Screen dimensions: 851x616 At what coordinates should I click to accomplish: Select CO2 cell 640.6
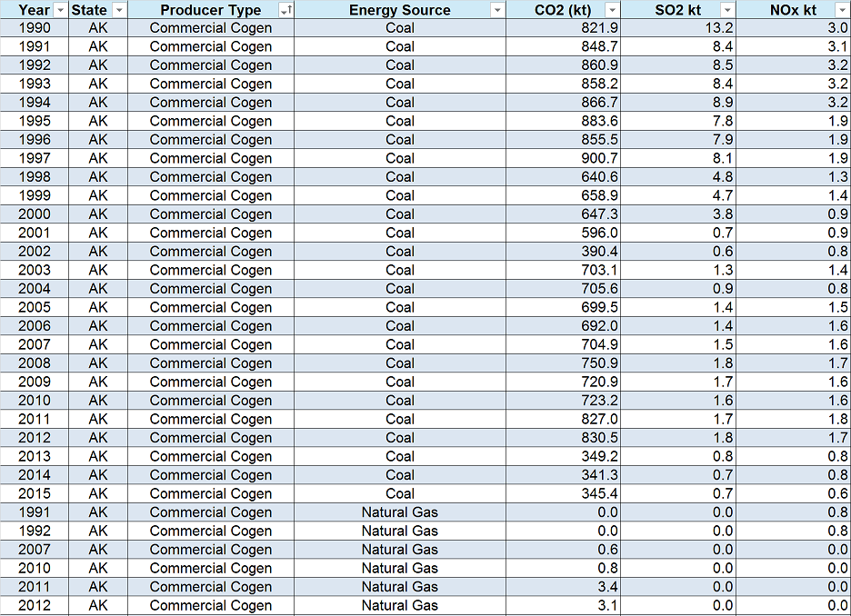pos(564,177)
